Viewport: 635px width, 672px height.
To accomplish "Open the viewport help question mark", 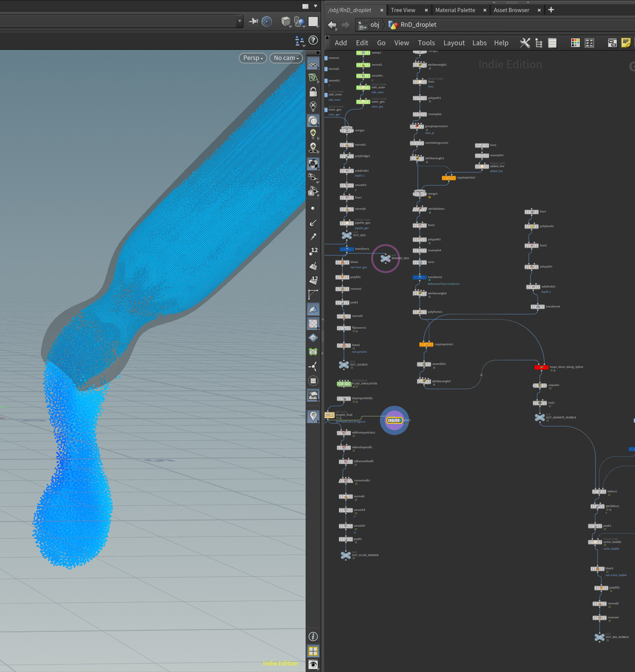I will [313, 41].
